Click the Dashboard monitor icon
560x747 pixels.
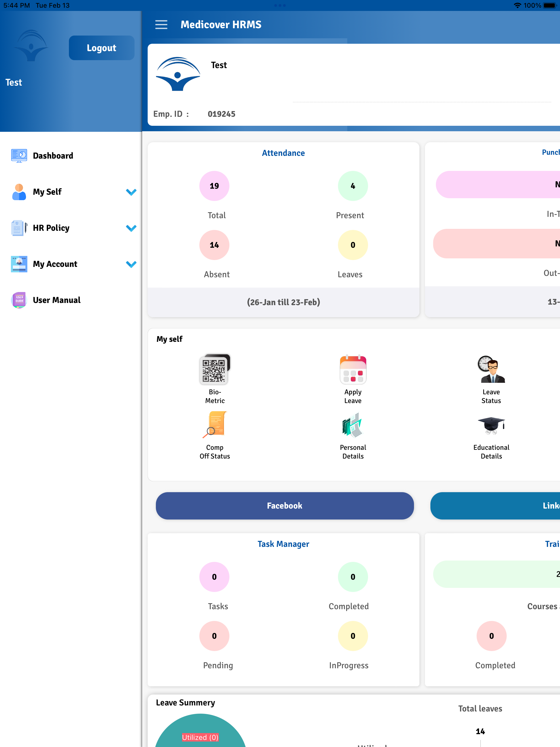19,156
